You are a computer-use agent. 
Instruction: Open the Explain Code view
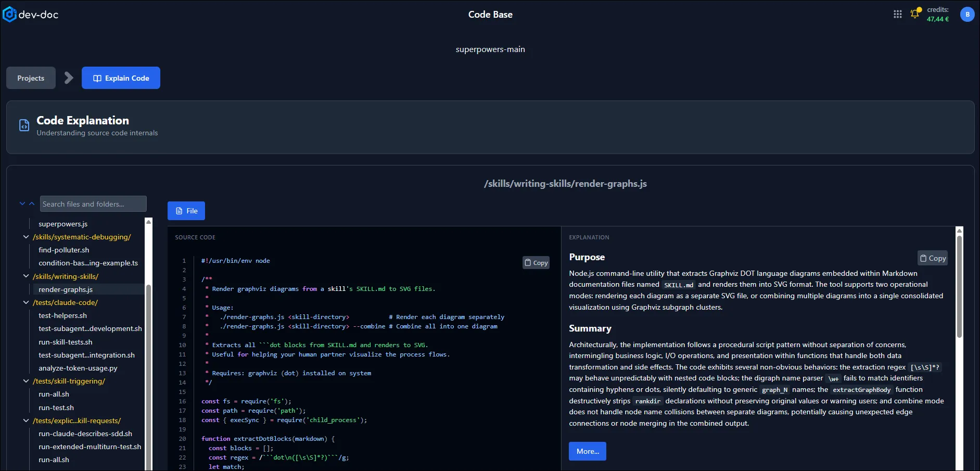(121, 78)
